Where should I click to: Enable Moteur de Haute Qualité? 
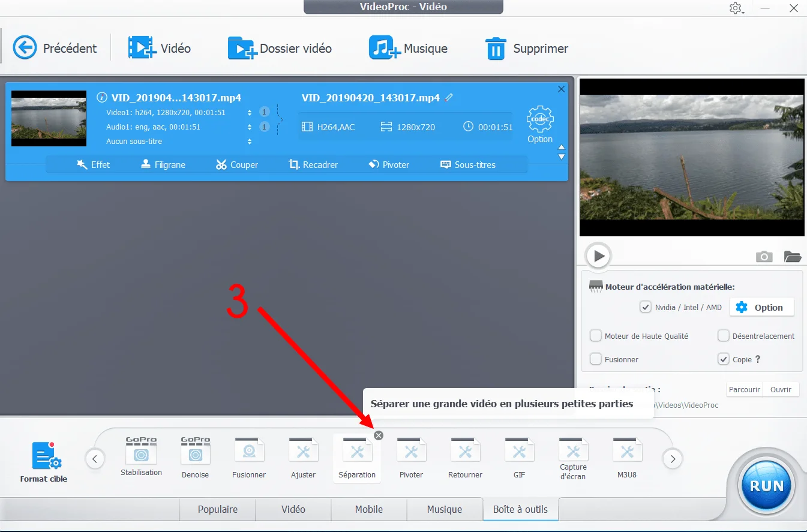pyautogui.click(x=596, y=336)
